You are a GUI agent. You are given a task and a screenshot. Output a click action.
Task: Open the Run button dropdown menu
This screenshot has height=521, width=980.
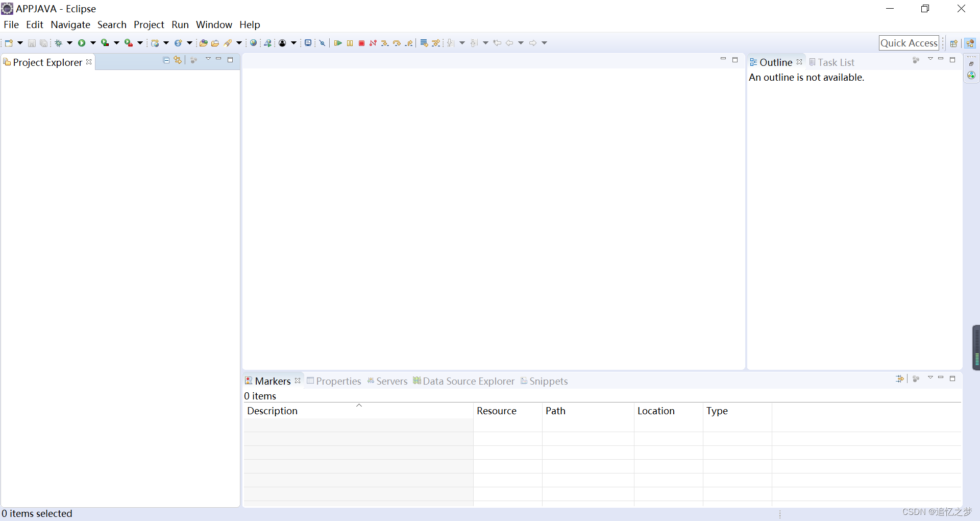pyautogui.click(x=92, y=43)
